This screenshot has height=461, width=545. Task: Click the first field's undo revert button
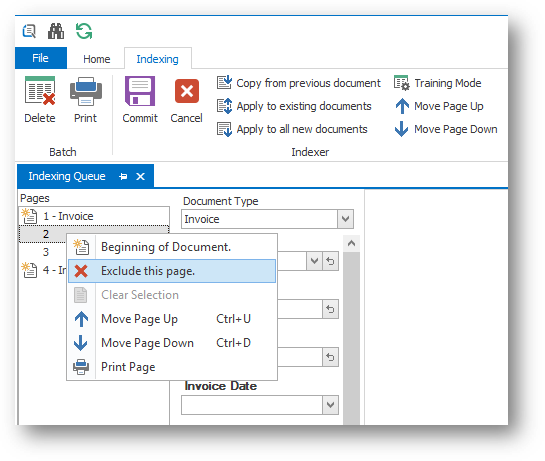[x=330, y=261]
